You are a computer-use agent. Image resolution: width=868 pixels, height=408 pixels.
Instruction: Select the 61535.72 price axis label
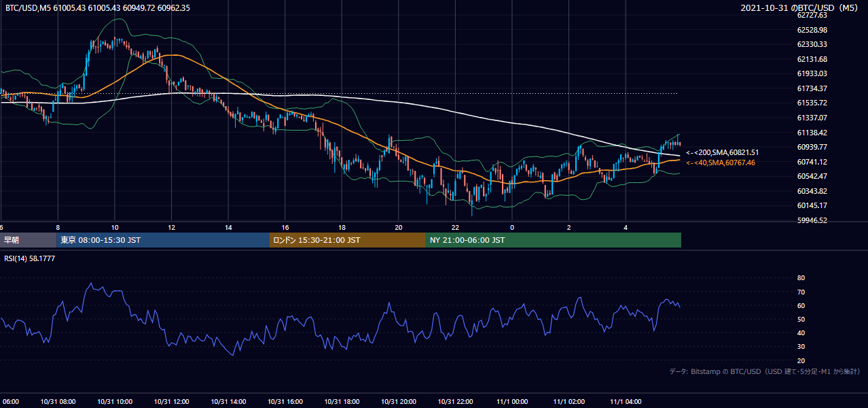[x=812, y=103]
